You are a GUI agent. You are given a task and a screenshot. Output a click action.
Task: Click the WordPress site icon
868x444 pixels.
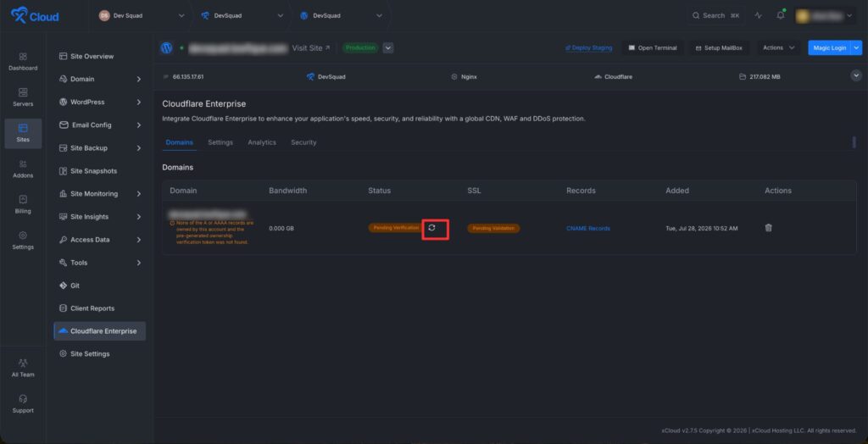pyautogui.click(x=167, y=48)
